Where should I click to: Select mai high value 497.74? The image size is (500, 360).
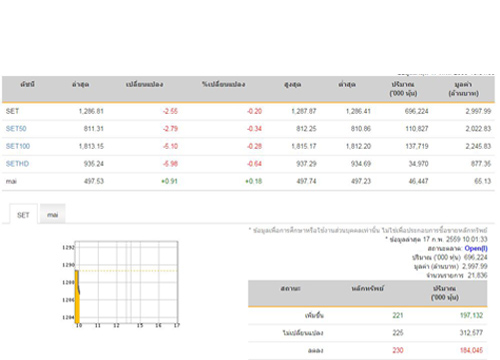pos(306,181)
